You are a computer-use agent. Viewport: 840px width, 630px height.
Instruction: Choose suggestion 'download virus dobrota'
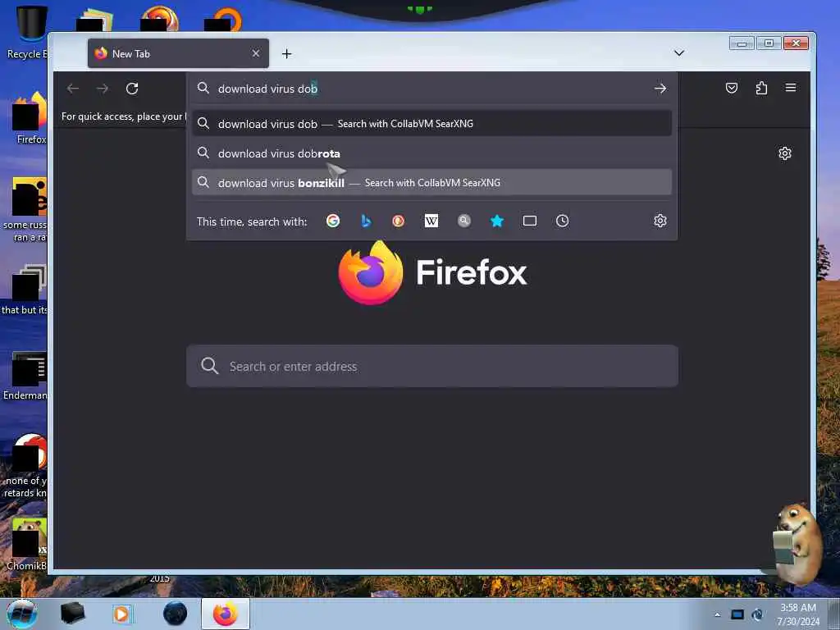pyautogui.click(x=431, y=153)
